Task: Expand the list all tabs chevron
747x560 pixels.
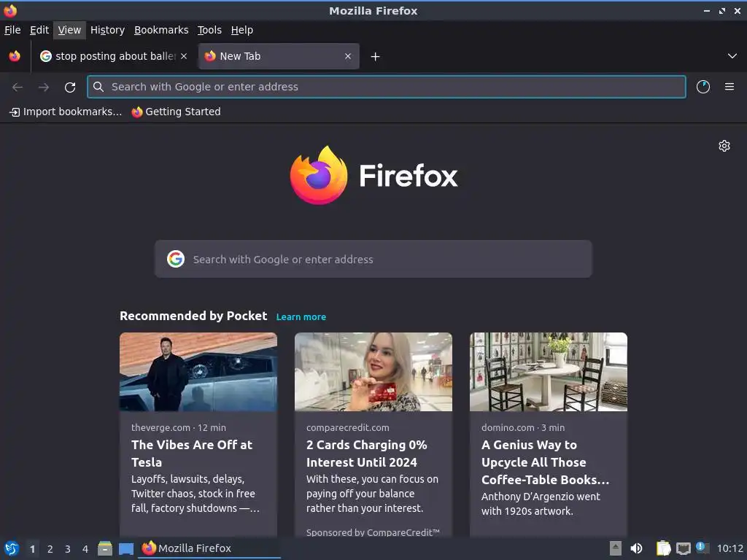Action: [x=732, y=56]
